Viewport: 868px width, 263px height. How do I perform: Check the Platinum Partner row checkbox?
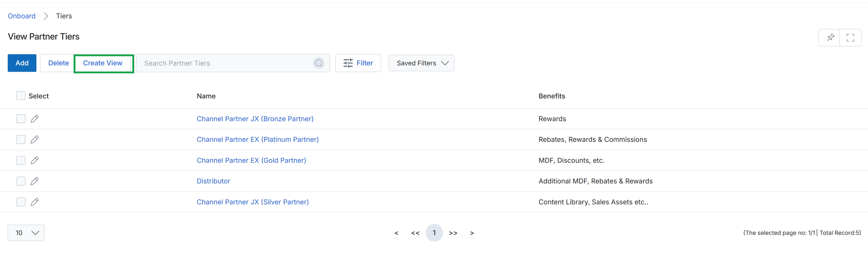pos(21,140)
